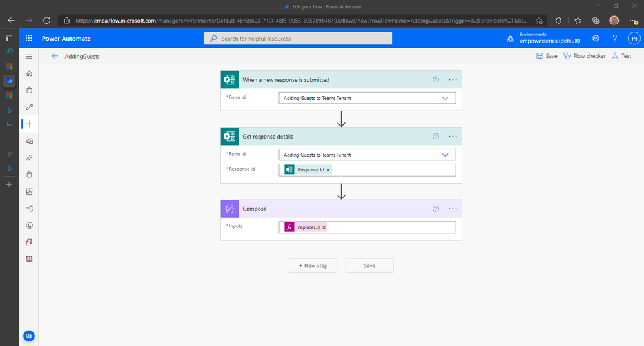The width and height of the screenshot is (644, 346).
Task: Click the Power Automate brand title
Action: [66, 38]
